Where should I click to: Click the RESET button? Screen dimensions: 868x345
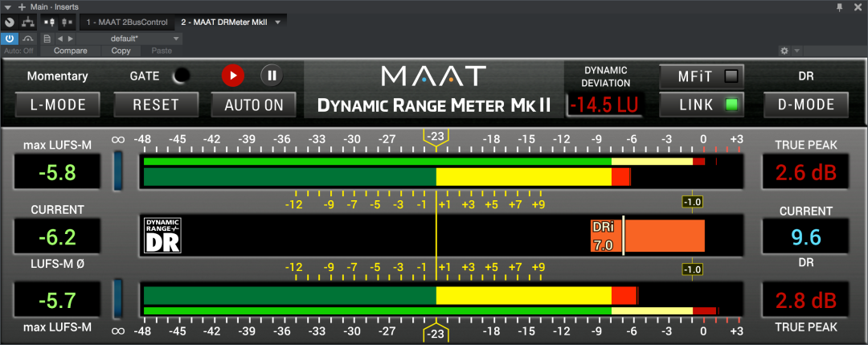(156, 105)
